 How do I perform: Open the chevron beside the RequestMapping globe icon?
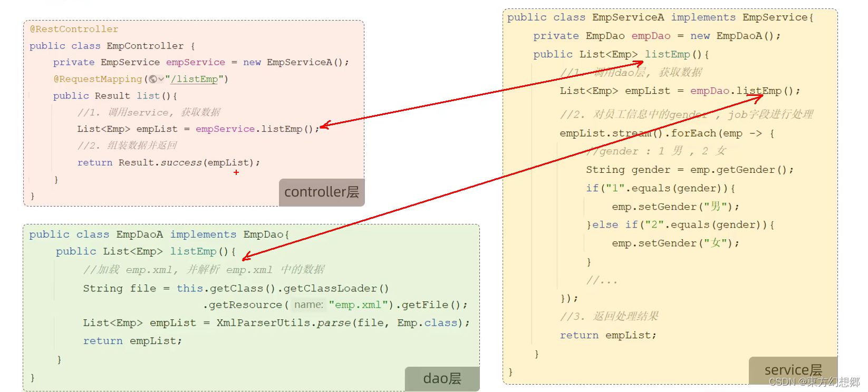point(161,79)
